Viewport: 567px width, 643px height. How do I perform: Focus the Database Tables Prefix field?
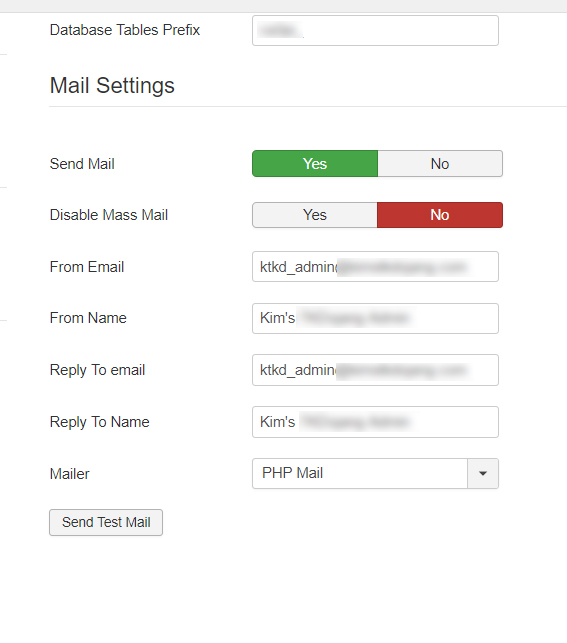point(375,30)
